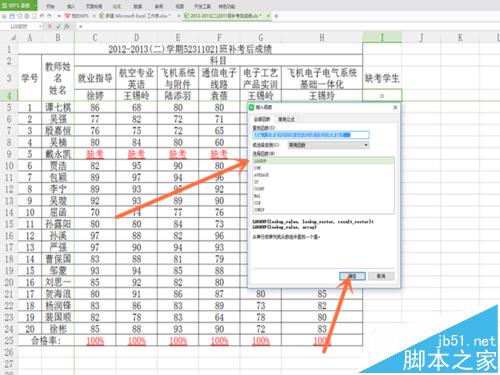Open the 开始 ribbon tab
The width and height of the screenshot is (500, 375).
pyautogui.click(x=50, y=6)
